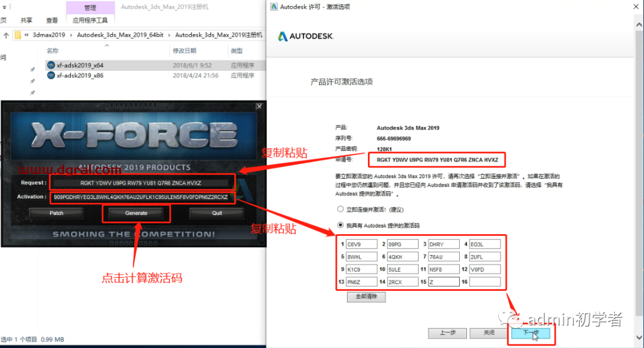644x348 pixels.
Task: Click activation code box 10 containing 5ULE
Action: point(402,269)
